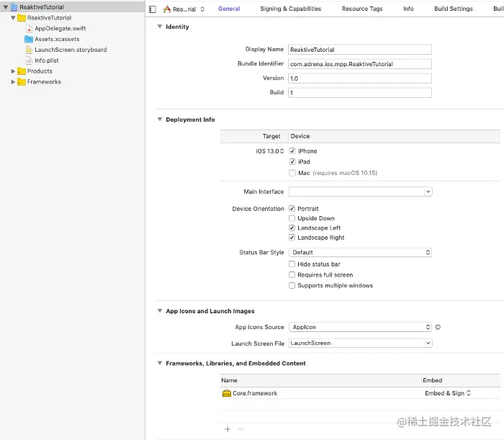Uncheck the iPhone device checkbox

point(292,151)
